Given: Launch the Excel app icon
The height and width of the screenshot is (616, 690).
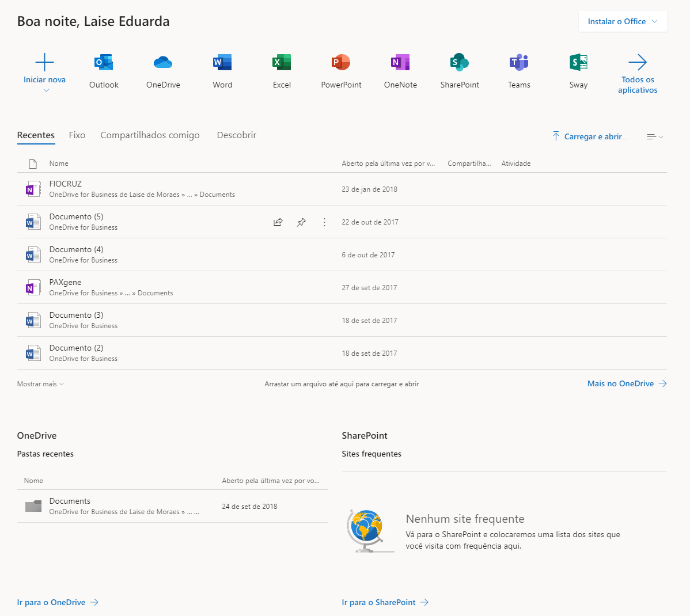Looking at the screenshot, I should pyautogui.click(x=282, y=63).
